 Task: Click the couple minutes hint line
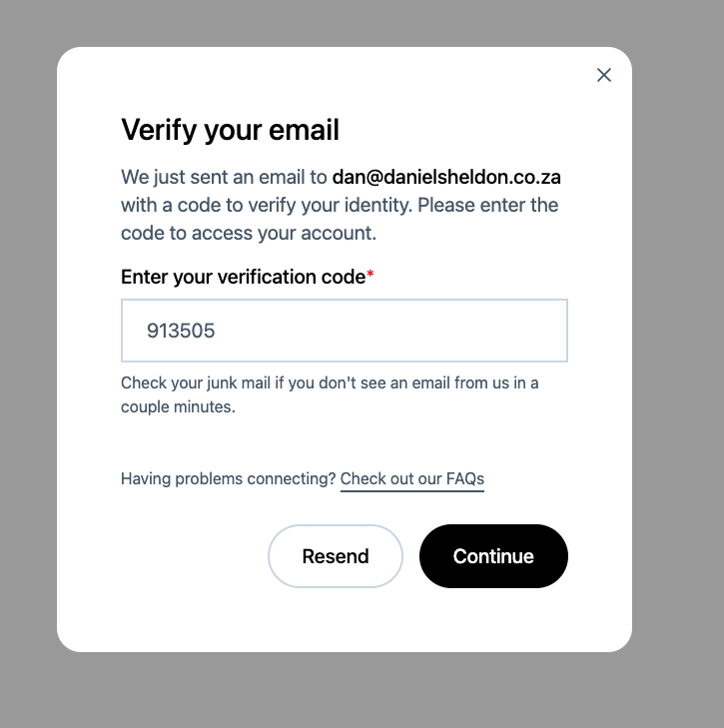[x=178, y=407]
